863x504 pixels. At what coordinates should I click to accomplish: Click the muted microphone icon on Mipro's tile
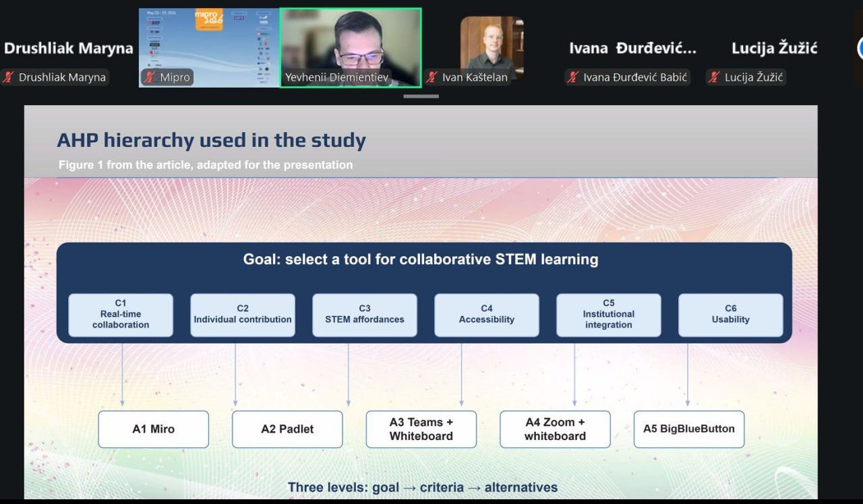(x=150, y=77)
